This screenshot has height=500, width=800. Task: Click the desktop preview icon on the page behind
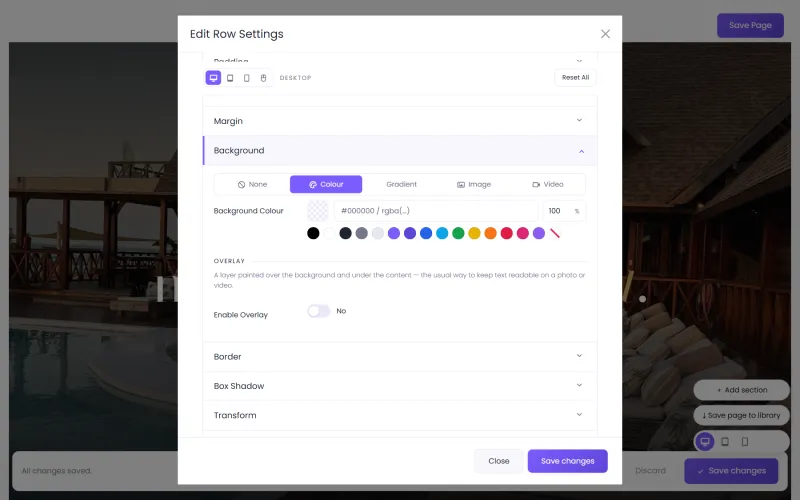pos(705,441)
